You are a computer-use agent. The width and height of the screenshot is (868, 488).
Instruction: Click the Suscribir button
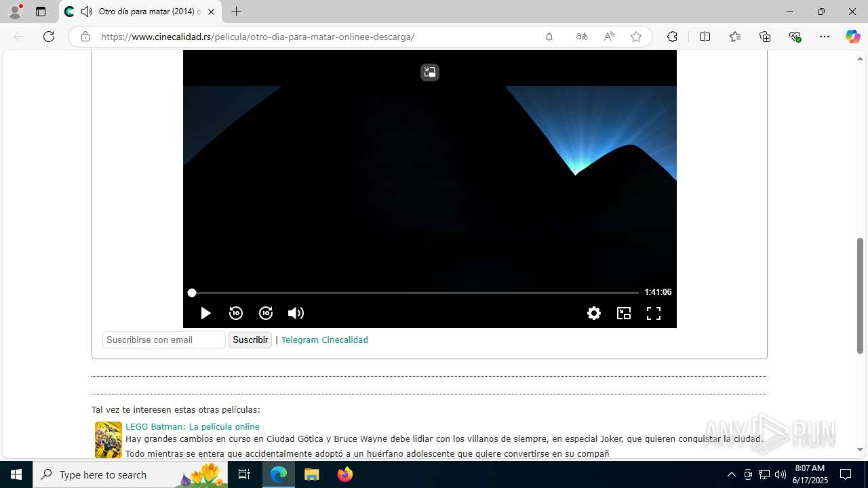click(250, 340)
